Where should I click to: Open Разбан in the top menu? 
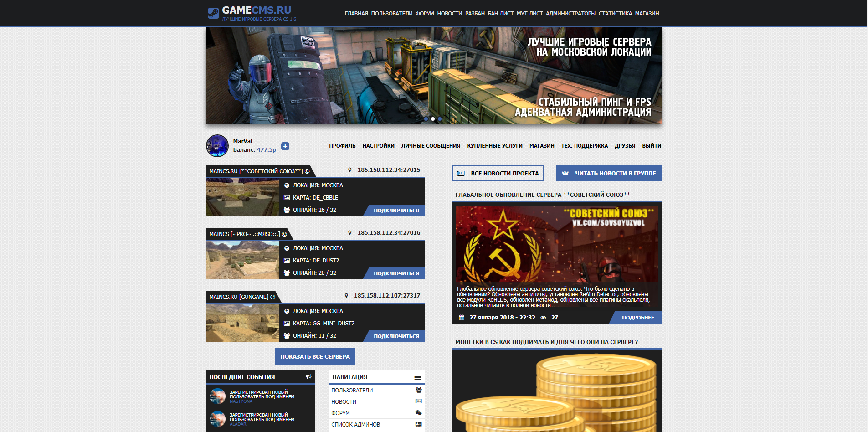(x=475, y=14)
